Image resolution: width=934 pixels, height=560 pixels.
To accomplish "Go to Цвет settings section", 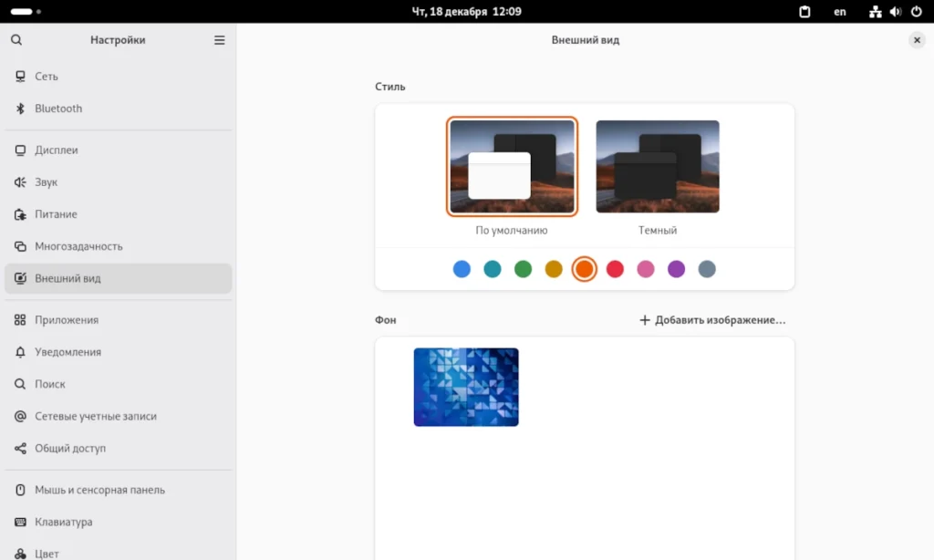I will pyautogui.click(x=118, y=553).
